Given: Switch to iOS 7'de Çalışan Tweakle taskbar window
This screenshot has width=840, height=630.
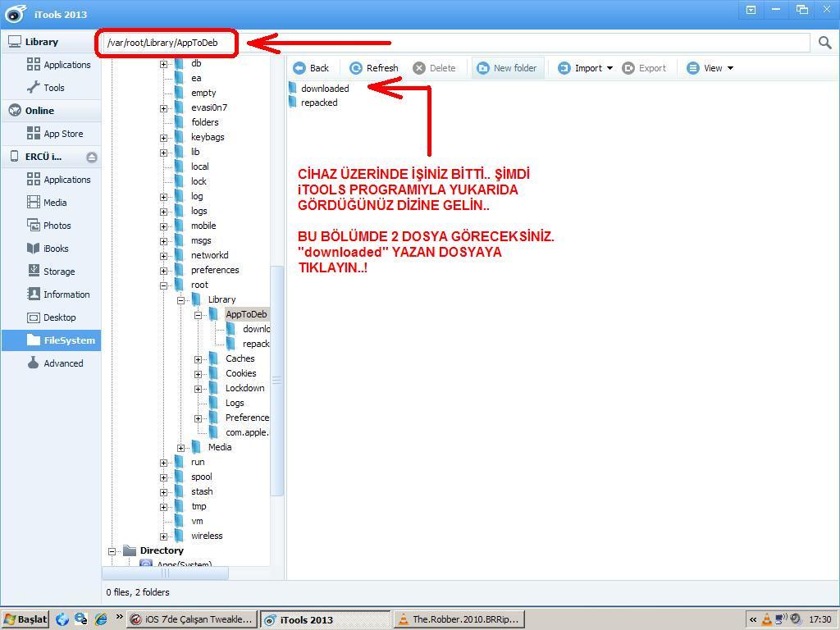Looking at the screenshot, I should (192, 619).
